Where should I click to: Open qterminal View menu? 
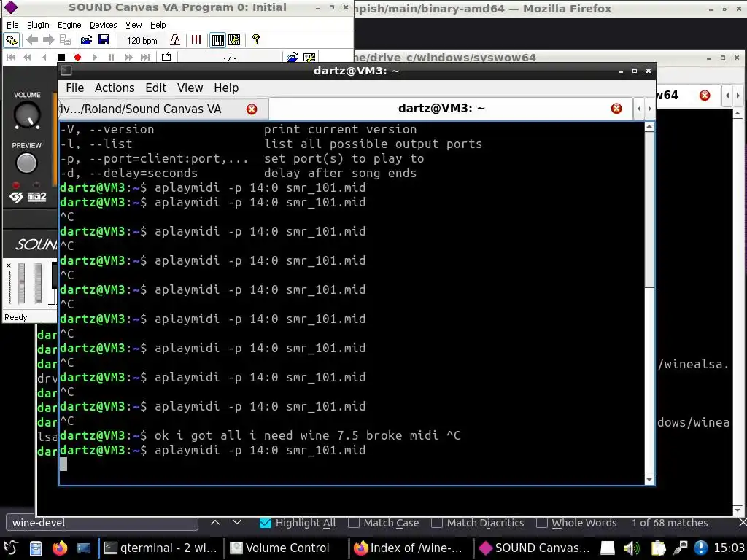tap(190, 88)
